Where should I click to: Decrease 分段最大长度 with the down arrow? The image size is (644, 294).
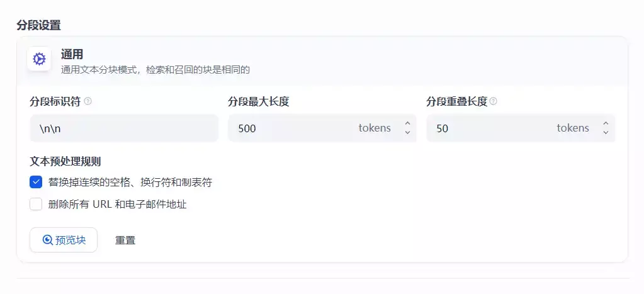coord(407,132)
